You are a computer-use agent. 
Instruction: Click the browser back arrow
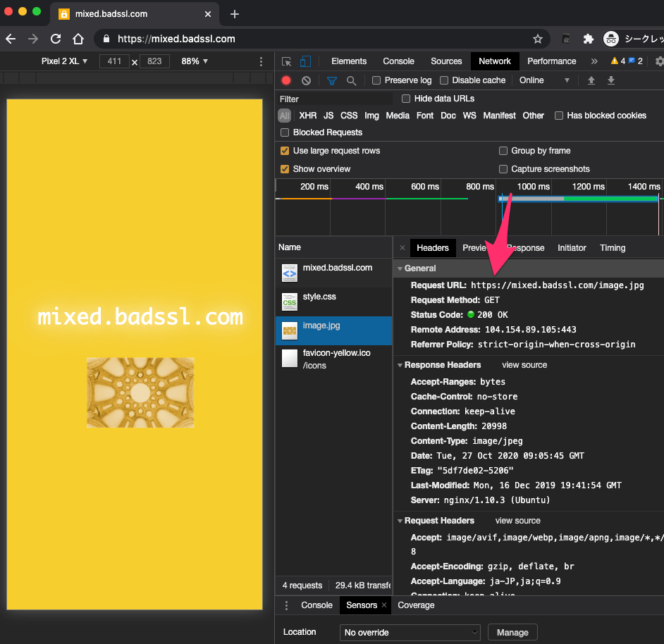point(11,39)
